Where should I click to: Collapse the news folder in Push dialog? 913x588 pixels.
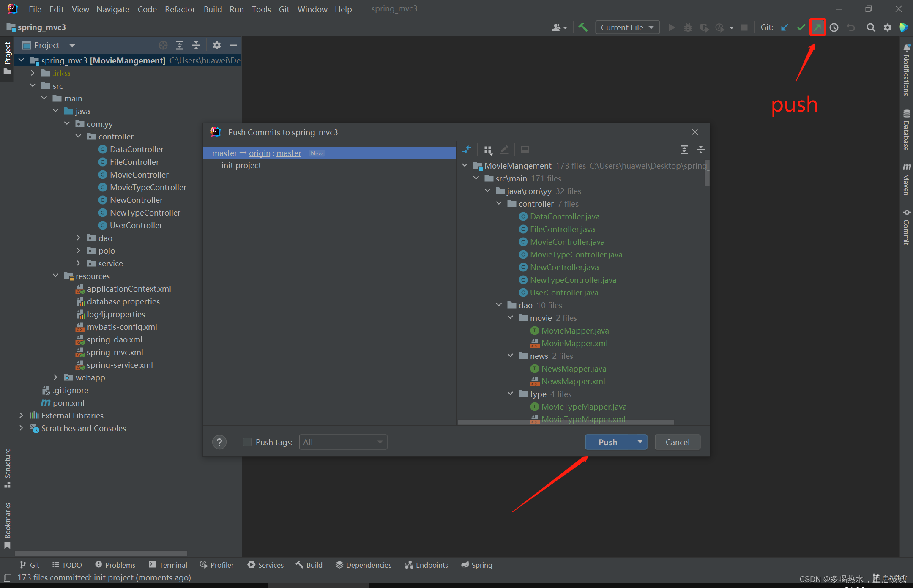point(511,356)
